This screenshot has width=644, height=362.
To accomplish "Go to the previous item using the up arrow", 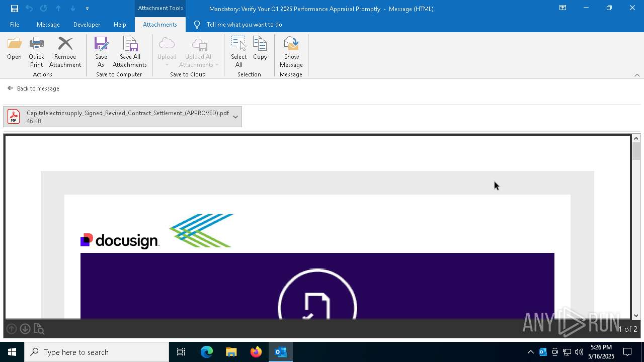I will click(x=58, y=9).
